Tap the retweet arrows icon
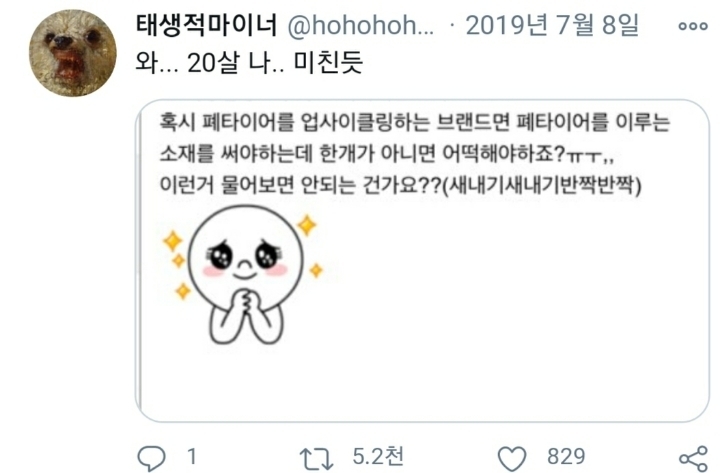 point(316,459)
